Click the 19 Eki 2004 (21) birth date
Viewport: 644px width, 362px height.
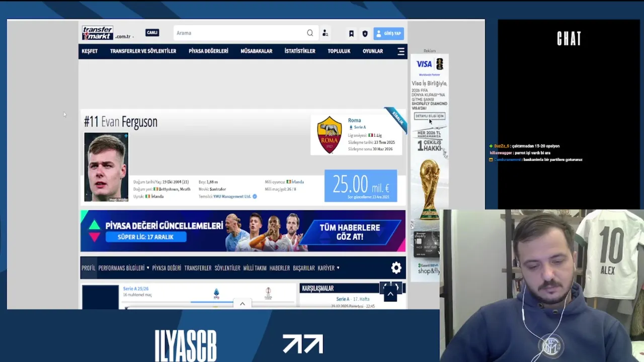coord(176,182)
